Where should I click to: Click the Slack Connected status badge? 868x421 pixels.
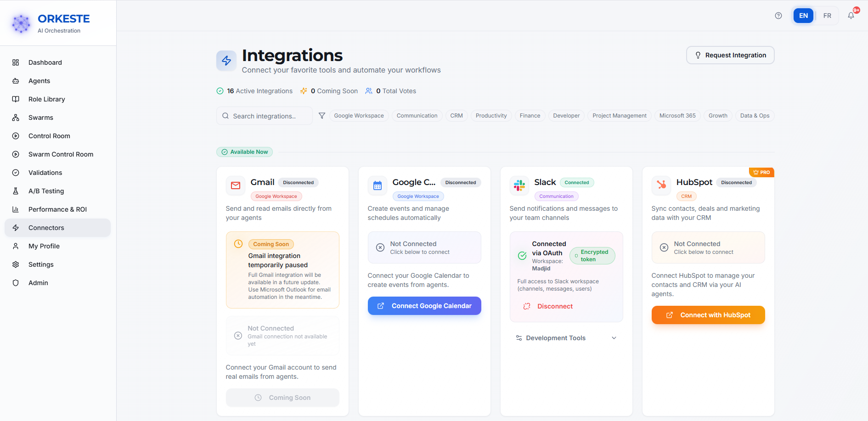coord(577,183)
